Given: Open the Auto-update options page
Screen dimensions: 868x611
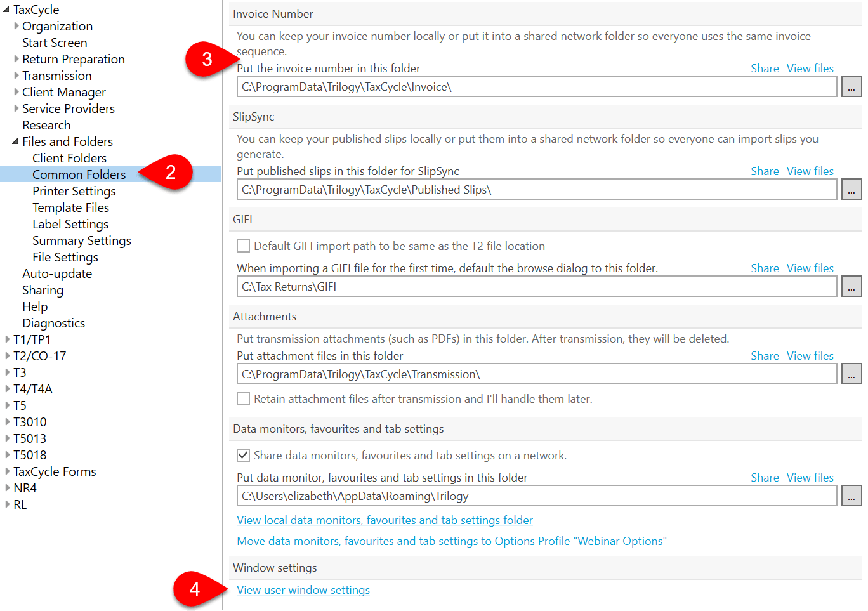Looking at the screenshot, I should (x=57, y=273).
